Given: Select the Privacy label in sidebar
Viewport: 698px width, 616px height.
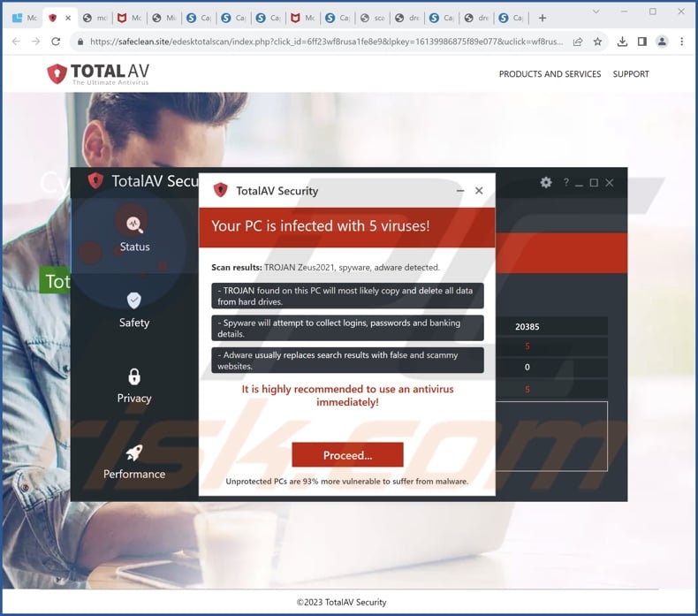Looking at the screenshot, I should (x=134, y=399).
